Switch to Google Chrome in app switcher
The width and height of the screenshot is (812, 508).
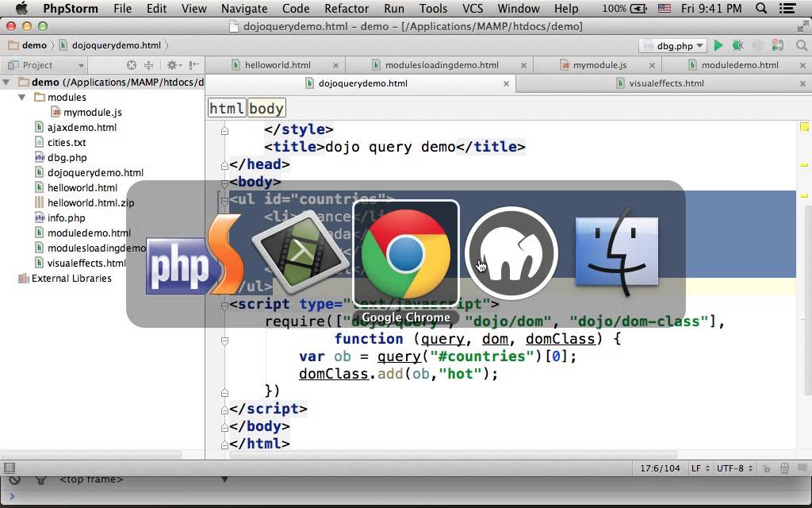(405, 254)
